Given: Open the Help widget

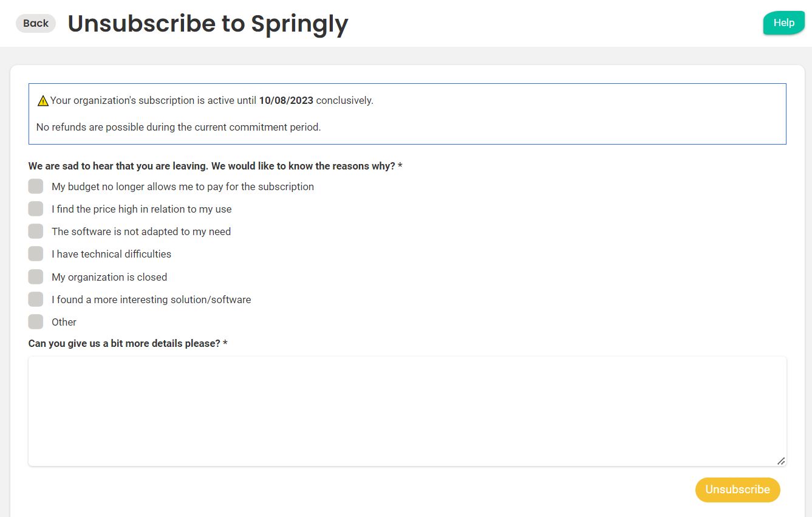Looking at the screenshot, I should tap(783, 23).
